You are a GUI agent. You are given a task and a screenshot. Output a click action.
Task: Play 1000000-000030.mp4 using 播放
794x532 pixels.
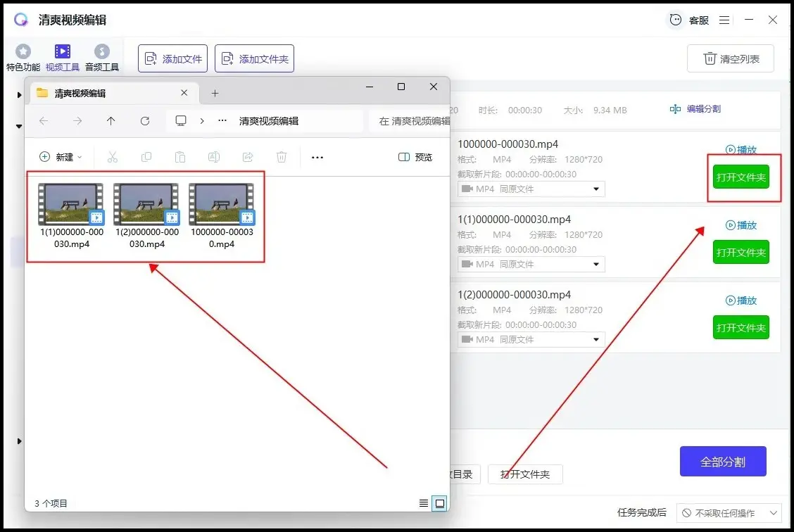click(x=741, y=149)
